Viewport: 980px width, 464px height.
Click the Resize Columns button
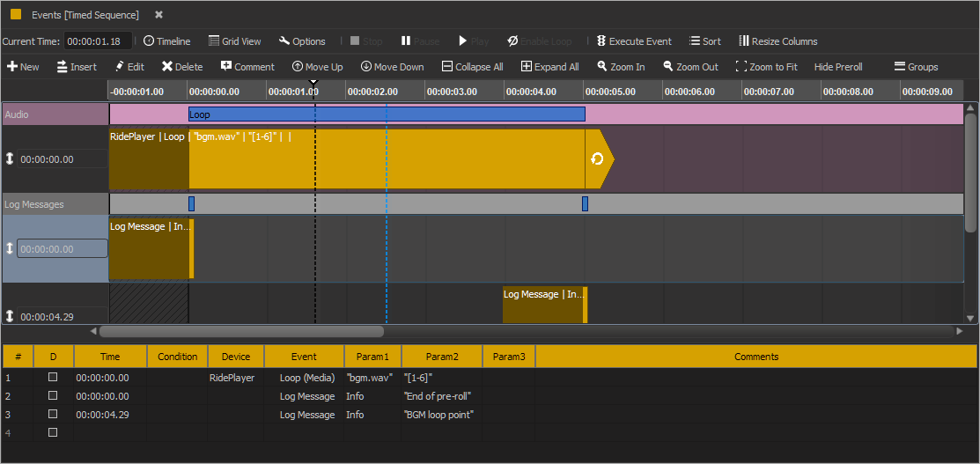click(x=778, y=41)
